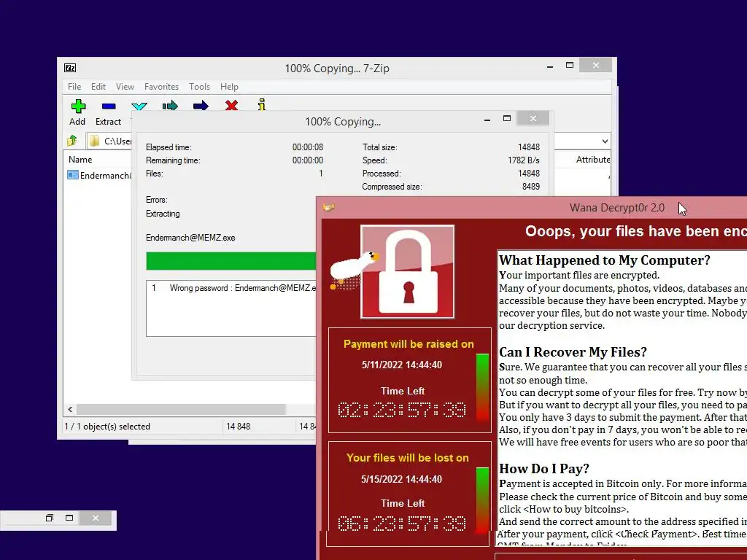Screen dimensions: 747x560
Task: Click the Info yellow icon in 7-Zip toolbar
Action: point(262,104)
